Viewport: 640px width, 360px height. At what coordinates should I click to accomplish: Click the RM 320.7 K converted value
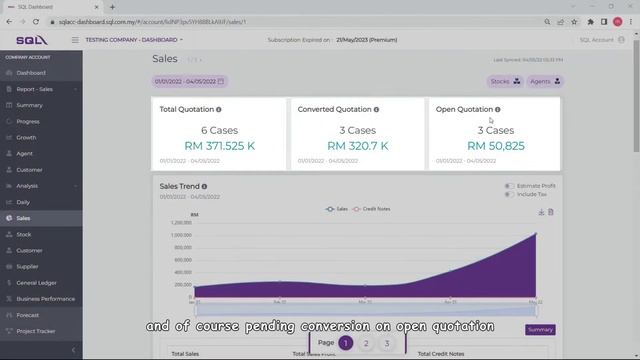point(358,146)
